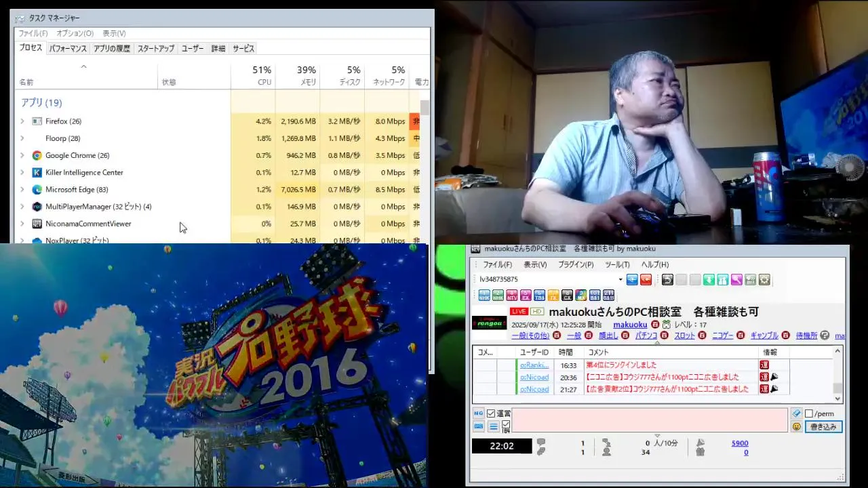Expand the Google Chrome (26) process group
This screenshot has height=488, width=868.
click(x=22, y=155)
